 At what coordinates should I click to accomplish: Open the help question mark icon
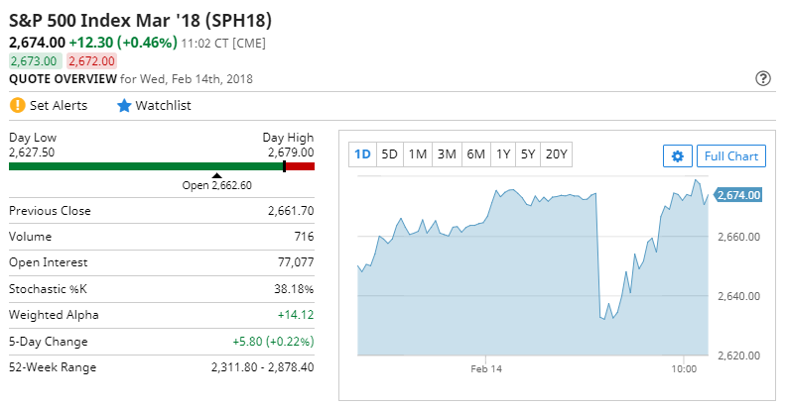(762, 79)
